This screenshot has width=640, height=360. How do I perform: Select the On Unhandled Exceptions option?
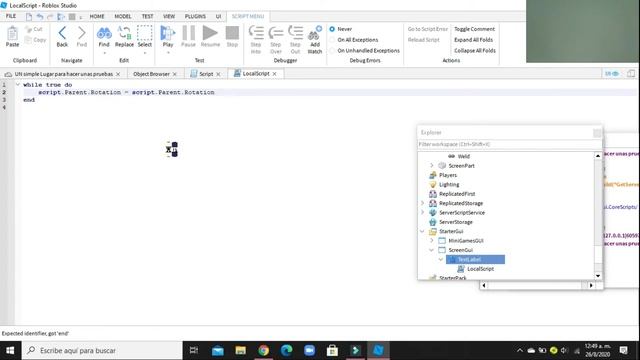pyautogui.click(x=332, y=51)
